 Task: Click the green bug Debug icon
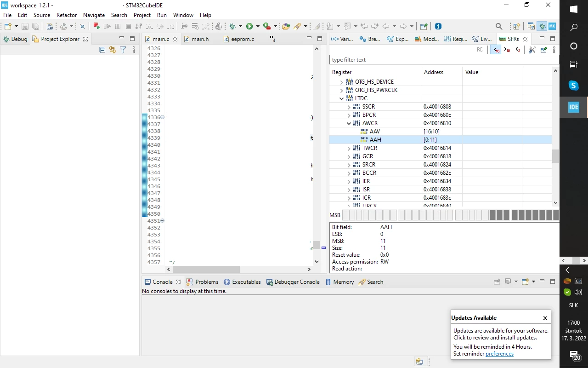pos(232,26)
